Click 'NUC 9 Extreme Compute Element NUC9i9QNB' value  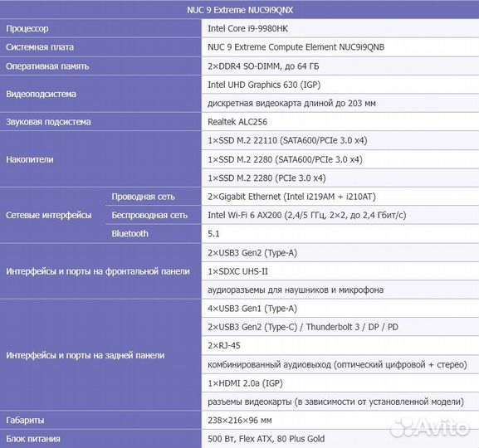click(x=340, y=47)
